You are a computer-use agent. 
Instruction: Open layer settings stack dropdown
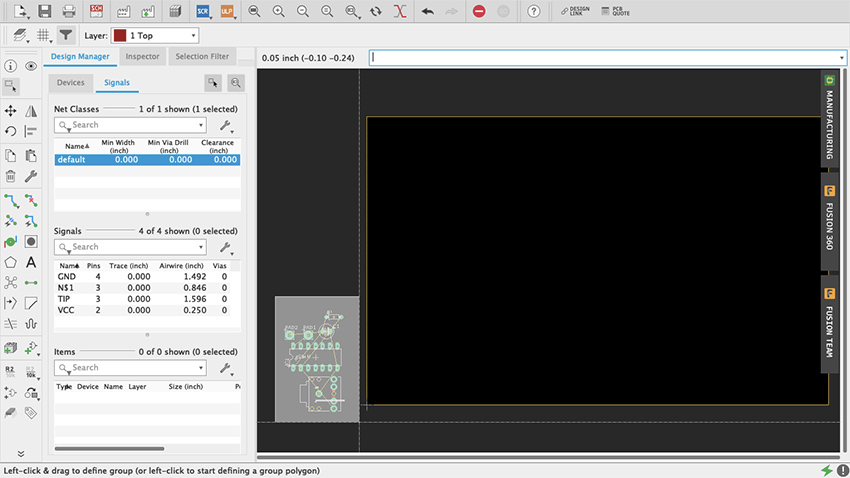[x=20, y=36]
